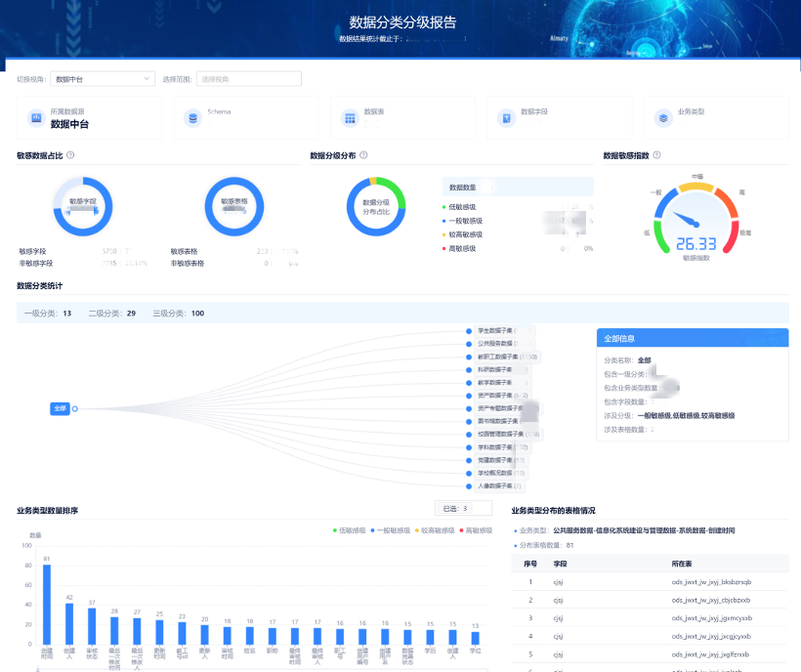Screen dimensions: 801x672
Task: Open the 切换视角 dropdown showing 数据中台
Action: [x=103, y=79]
